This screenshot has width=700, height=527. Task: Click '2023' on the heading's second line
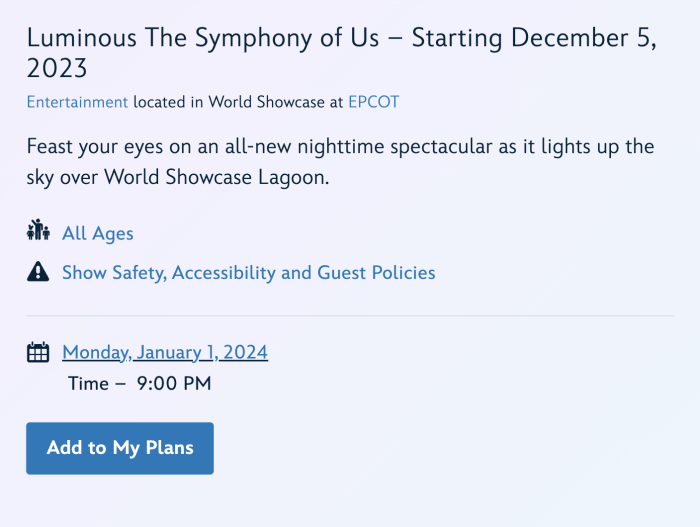click(x=57, y=69)
